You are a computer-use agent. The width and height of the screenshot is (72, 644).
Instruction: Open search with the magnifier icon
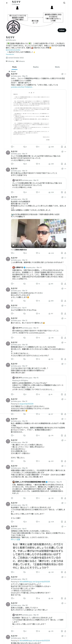pos(64,3)
